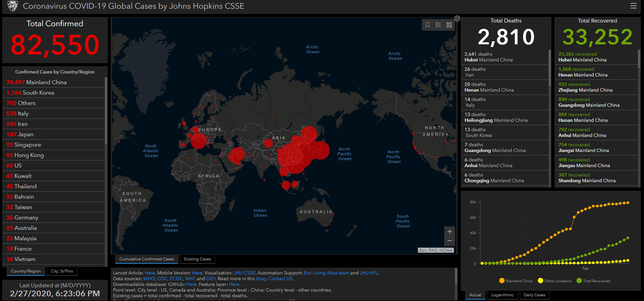Switch chart to Logarithmic view
Screen dimensions: 644x301
(503, 295)
